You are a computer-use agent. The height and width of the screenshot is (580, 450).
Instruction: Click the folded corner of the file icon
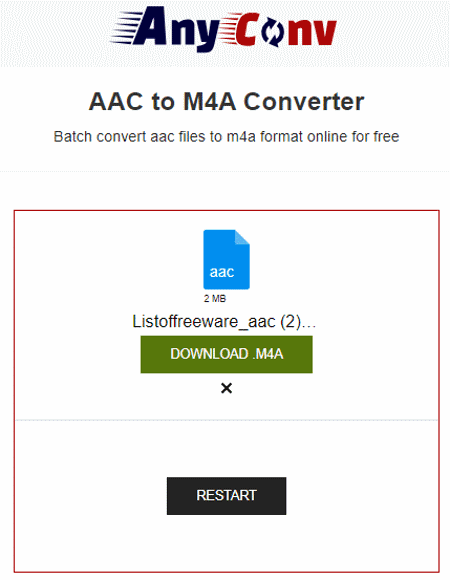[242, 237]
